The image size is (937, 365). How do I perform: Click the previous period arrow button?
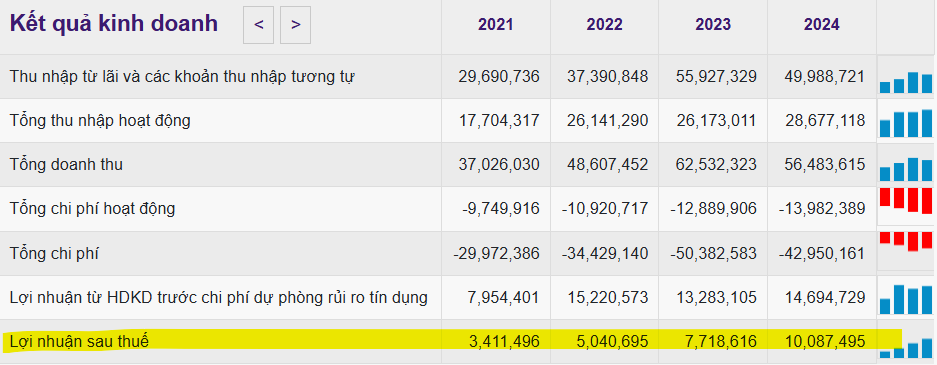258,24
